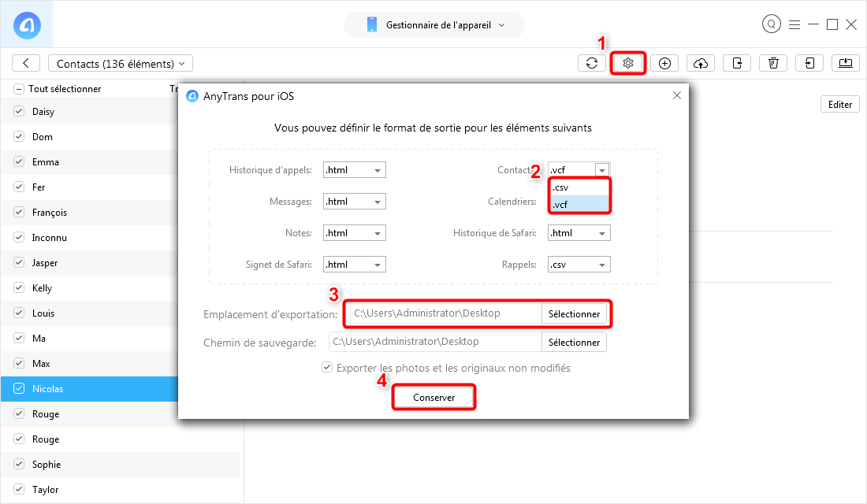Click Sélectionner for Chemin de sauvegarde
This screenshot has height=504, width=867.
(x=574, y=342)
